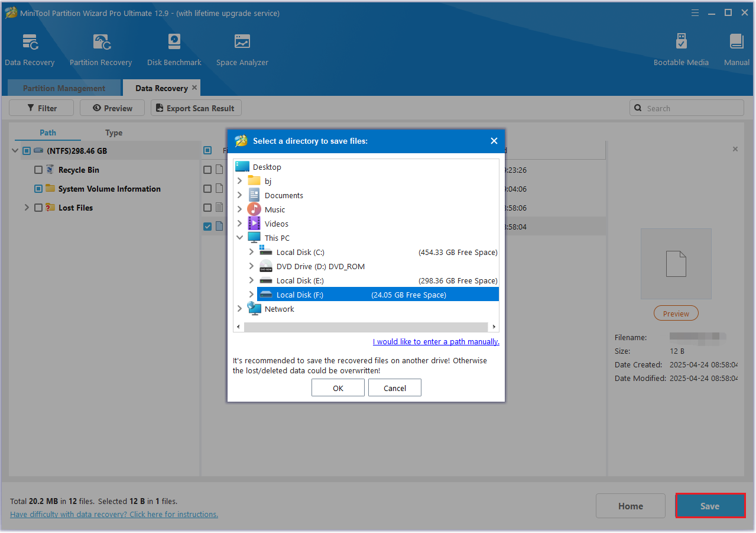
Task: Uncheck the fourth selected file row checkbox
Action: (207, 227)
